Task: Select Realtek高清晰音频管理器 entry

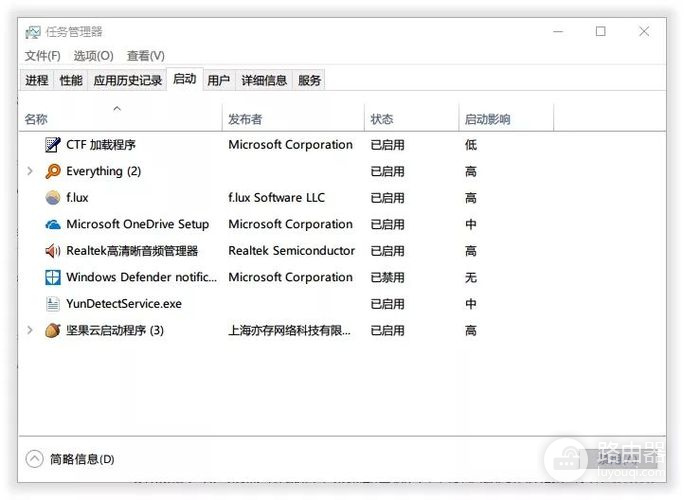Action: pos(132,251)
